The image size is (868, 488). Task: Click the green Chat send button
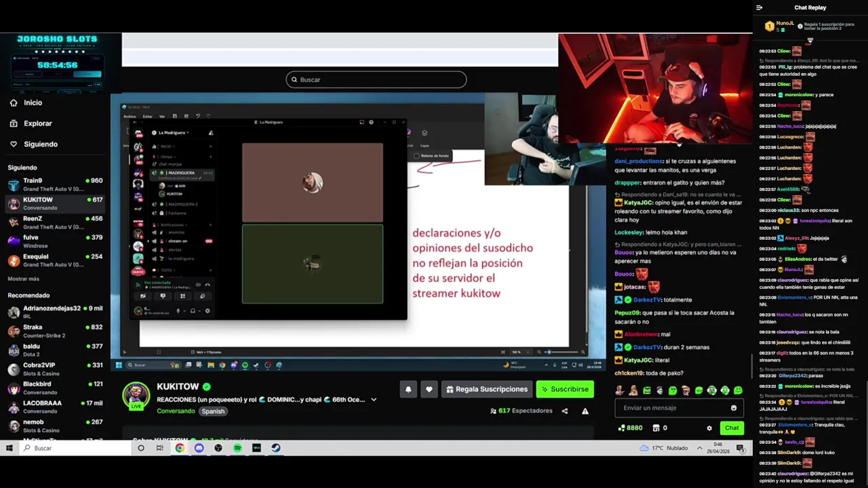point(732,428)
